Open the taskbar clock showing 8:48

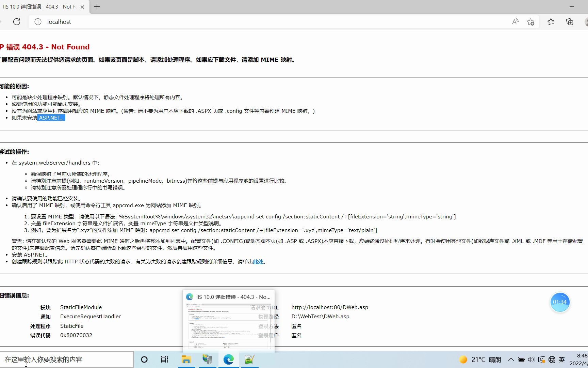579,359
